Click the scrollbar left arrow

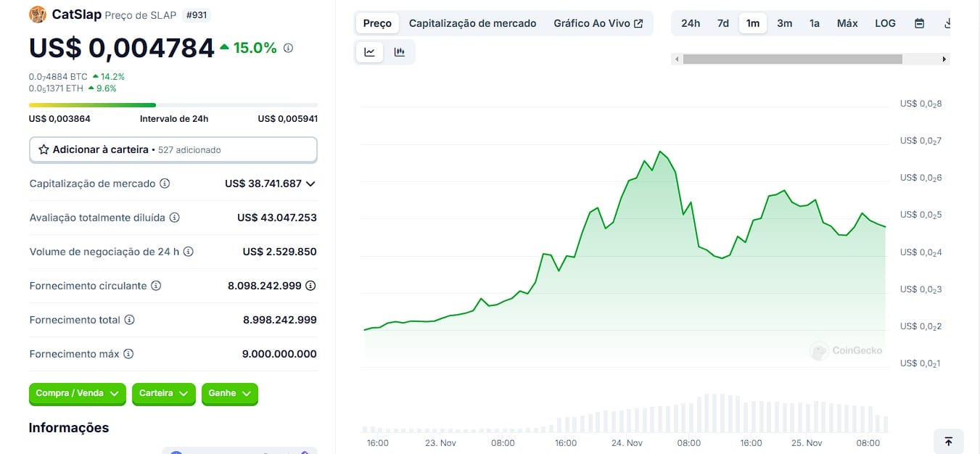click(677, 59)
